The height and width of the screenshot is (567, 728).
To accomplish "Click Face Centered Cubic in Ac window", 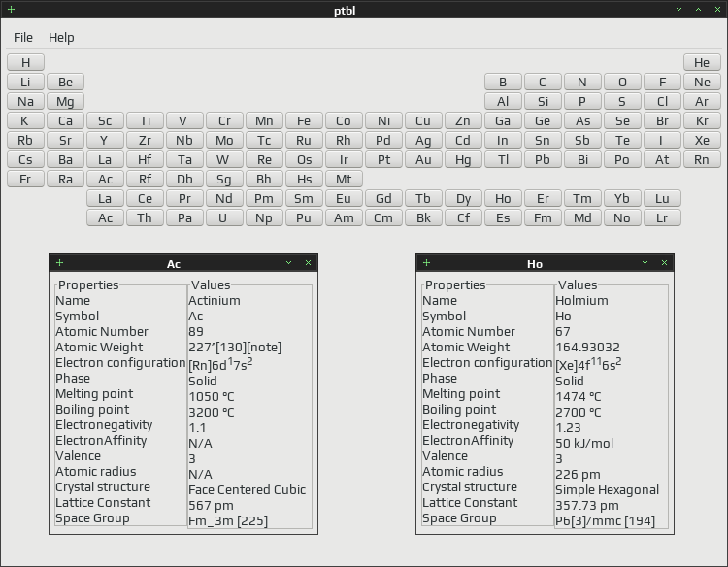I will (x=247, y=490).
